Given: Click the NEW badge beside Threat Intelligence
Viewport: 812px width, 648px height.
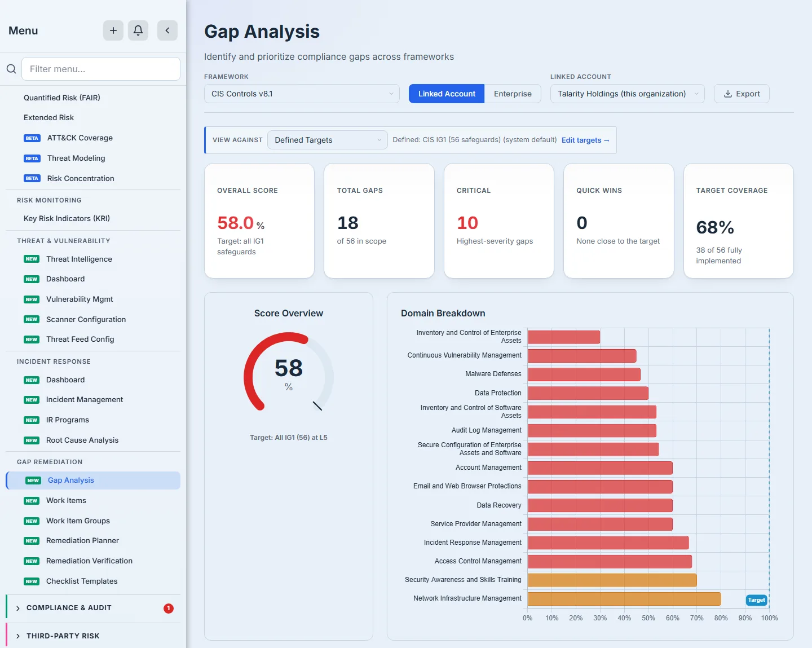Looking at the screenshot, I should [x=32, y=259].
